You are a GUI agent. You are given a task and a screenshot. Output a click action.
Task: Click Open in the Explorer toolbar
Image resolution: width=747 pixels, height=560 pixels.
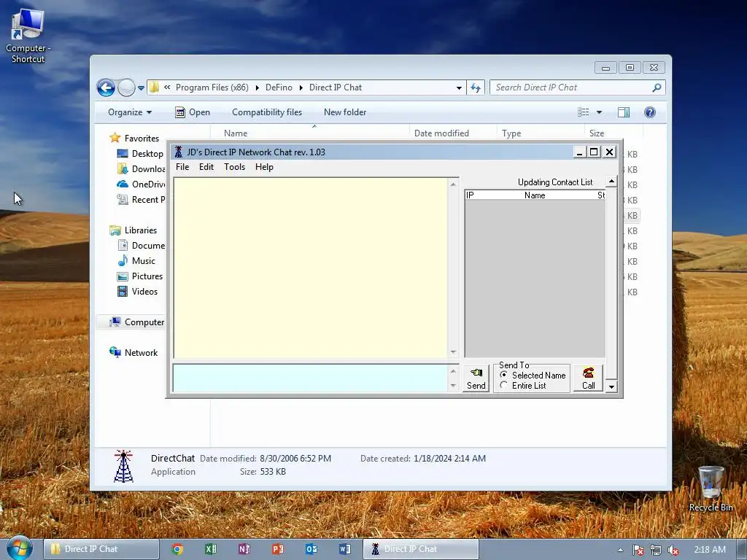point(193,112)
